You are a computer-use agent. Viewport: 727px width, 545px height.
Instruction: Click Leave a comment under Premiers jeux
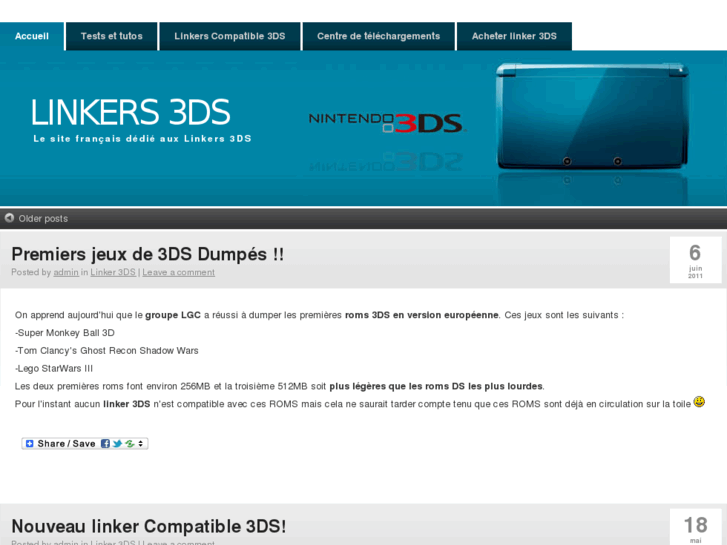point(179,272)
